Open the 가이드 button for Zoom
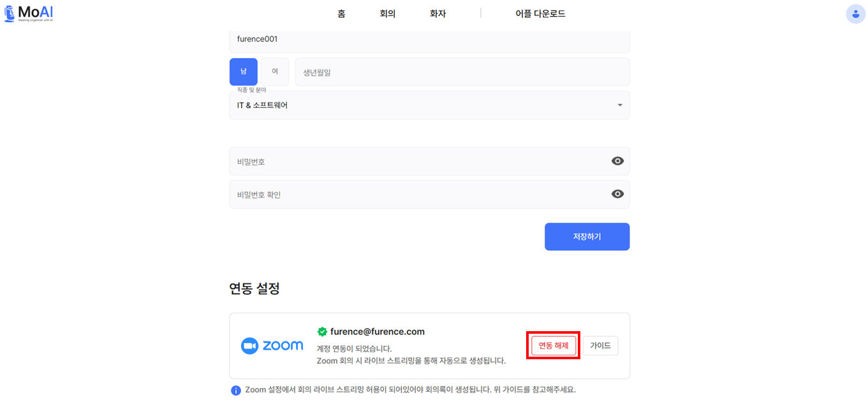The image size is (868, 402). [x=600, y=346]
